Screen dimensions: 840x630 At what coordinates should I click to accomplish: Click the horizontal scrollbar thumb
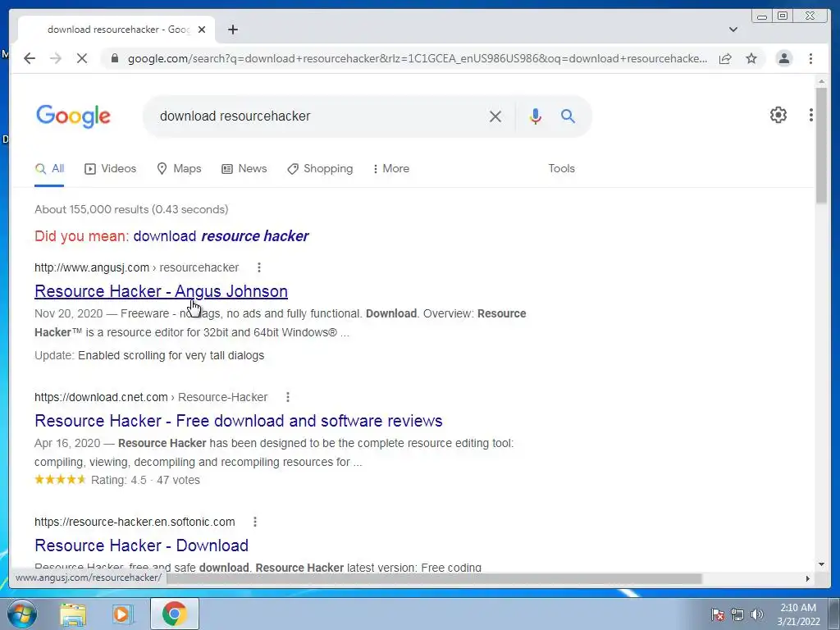click(x=434, y=578)
